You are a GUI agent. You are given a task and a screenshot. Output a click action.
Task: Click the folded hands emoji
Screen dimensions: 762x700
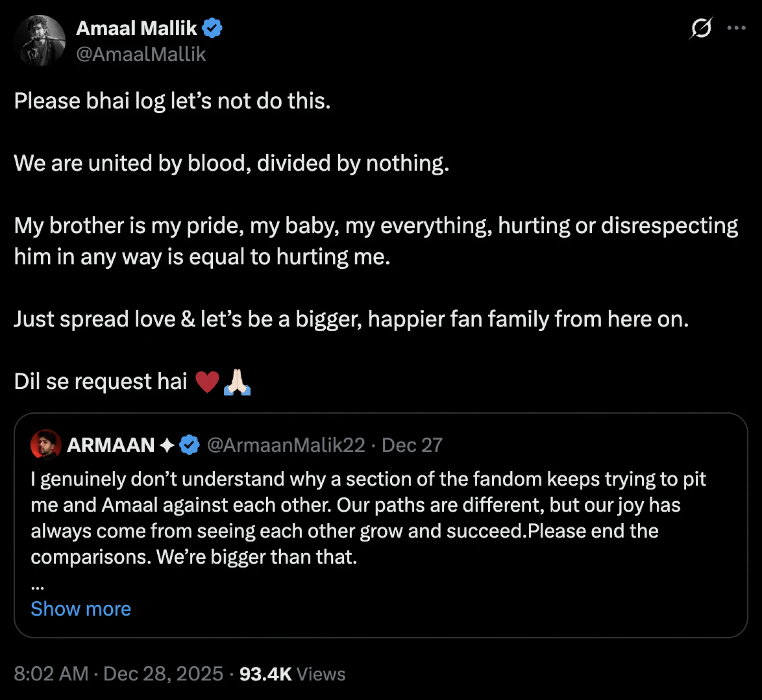pos(237,381)
